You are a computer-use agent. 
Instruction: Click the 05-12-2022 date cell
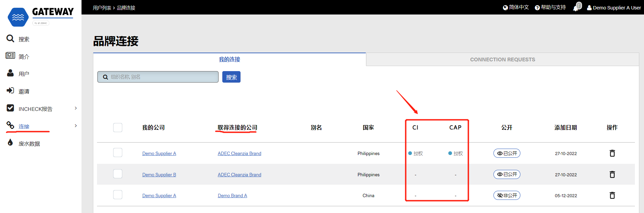coord(566,196)
